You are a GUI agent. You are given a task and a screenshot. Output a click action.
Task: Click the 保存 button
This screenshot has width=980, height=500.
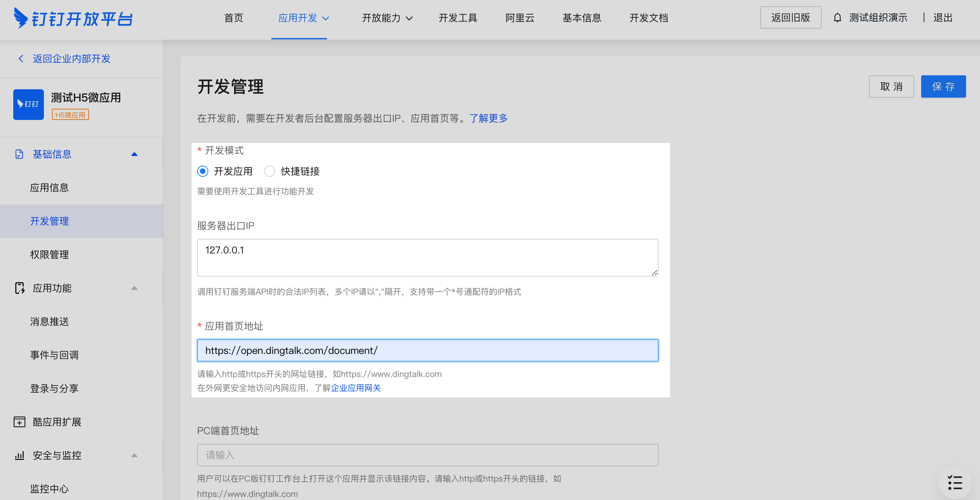coord(943,86)
